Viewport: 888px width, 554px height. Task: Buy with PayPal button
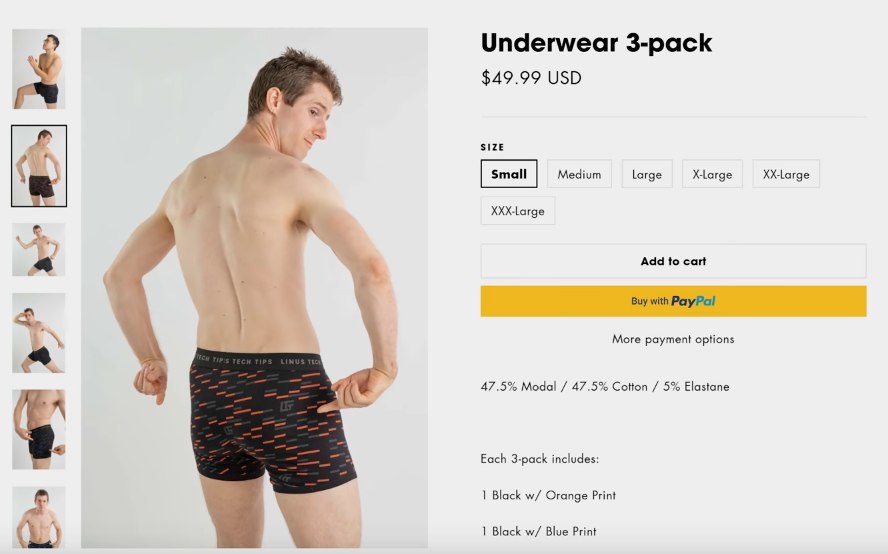point(673,301)
